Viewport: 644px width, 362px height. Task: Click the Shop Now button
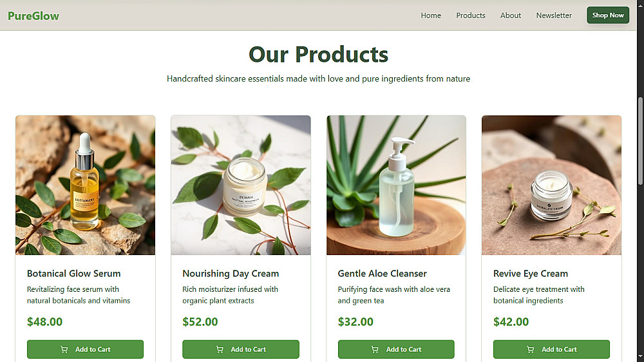[608, 15]
